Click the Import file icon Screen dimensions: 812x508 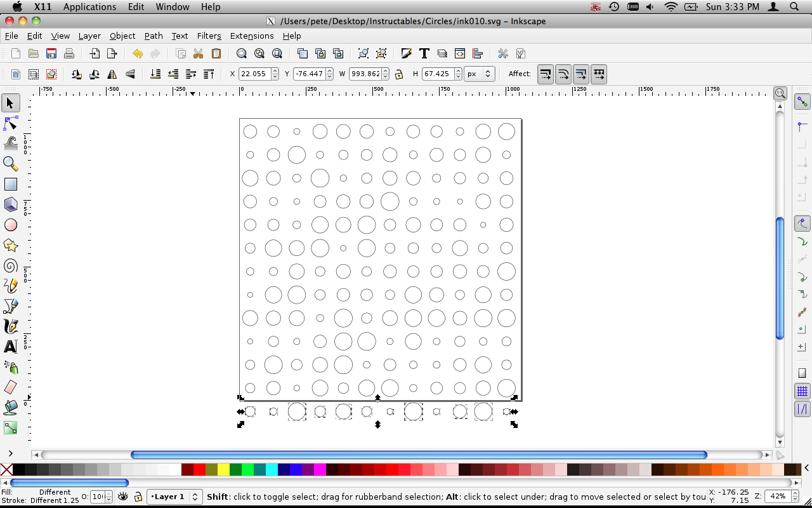click(94, 53)
